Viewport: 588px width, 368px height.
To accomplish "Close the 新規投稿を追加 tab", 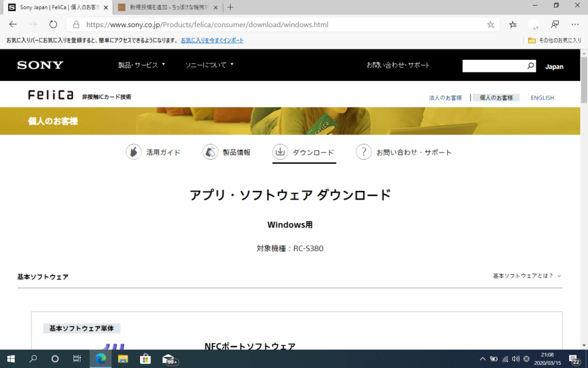I will click(x=216, y=7).
